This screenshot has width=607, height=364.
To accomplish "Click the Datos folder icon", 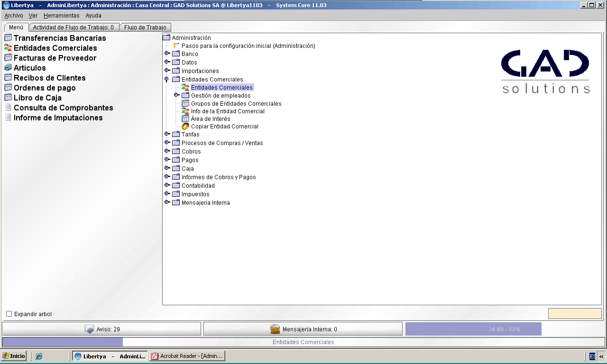I will (176, 63).
